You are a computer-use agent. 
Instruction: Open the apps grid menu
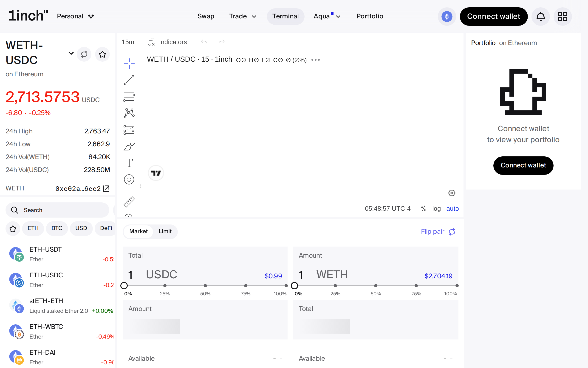click(563, 16)
